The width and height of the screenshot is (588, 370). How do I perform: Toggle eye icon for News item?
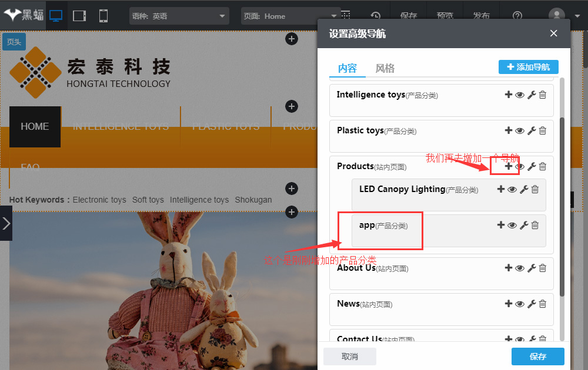click(520, 304)
